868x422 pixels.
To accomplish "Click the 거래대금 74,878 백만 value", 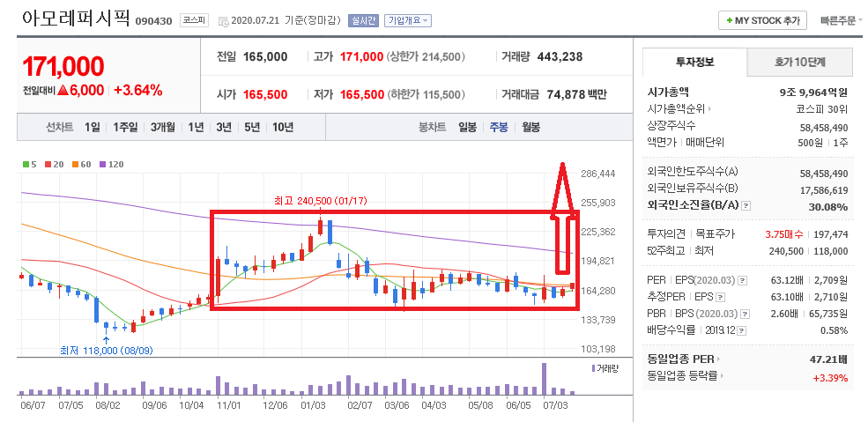I will [x=577, y=94].
